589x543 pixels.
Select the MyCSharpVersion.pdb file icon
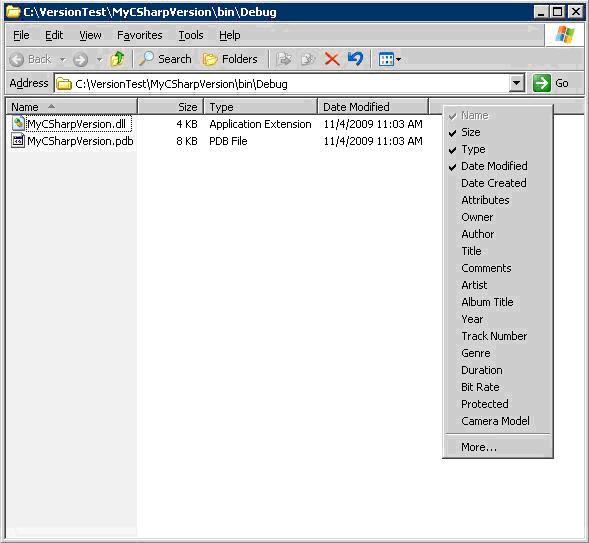click(x=18, y=141)
